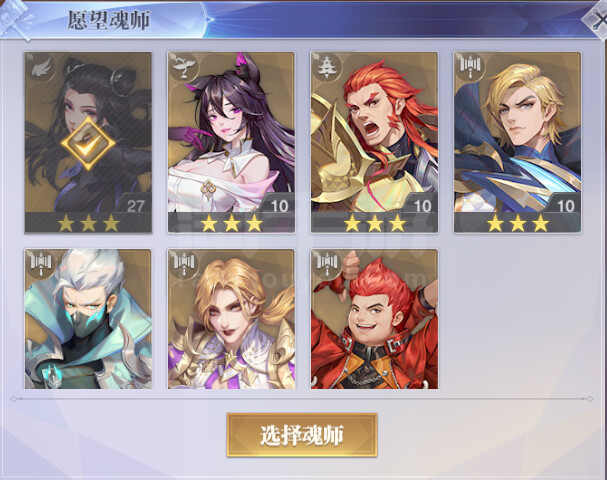Click the level 27 badge on selected card
This screenshot has width=607, height=480.
[135, 205]
